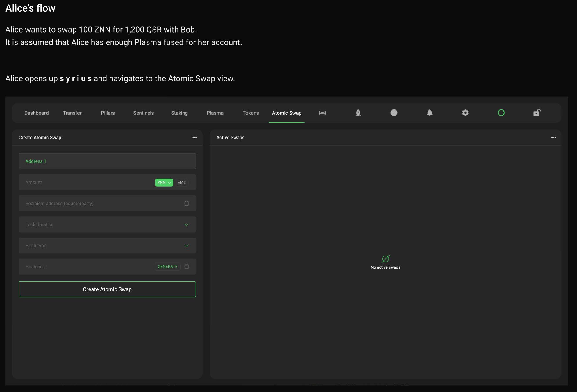Click the Create Atomic Swap button
The width and height of the screenshot is (577, 392).
(x=107, y=289)
